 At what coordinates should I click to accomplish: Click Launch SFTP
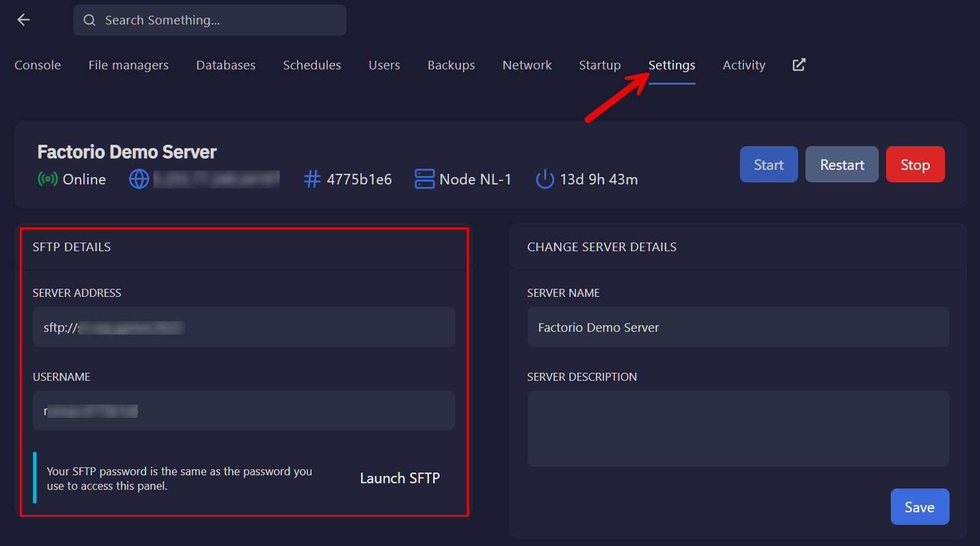click(399, 478)
